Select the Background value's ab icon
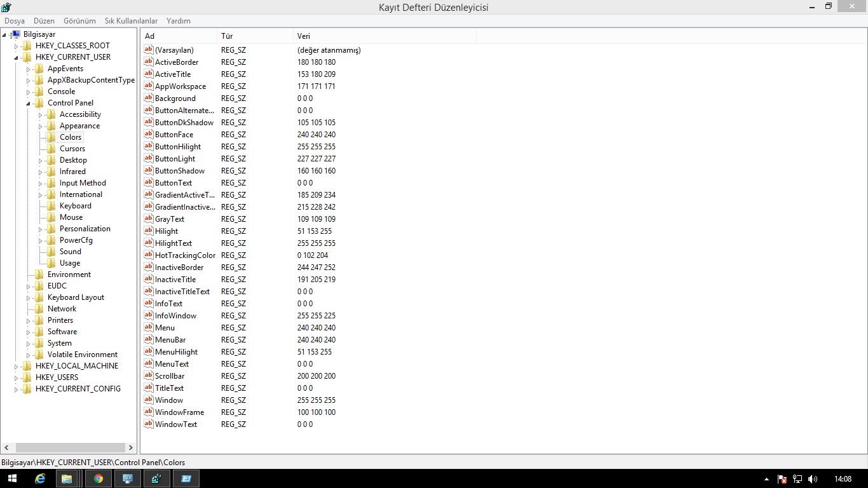This screenshot has height=488, width=868. [149, 98]
